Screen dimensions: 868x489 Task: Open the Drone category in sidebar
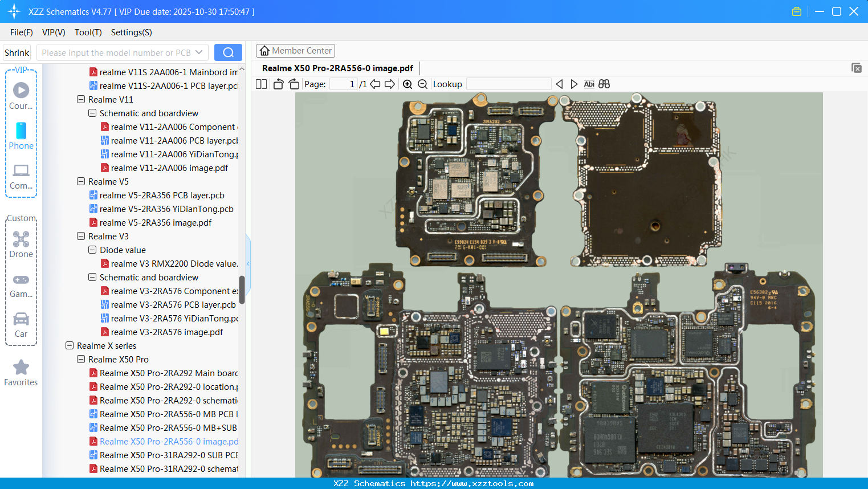[21, 244]
